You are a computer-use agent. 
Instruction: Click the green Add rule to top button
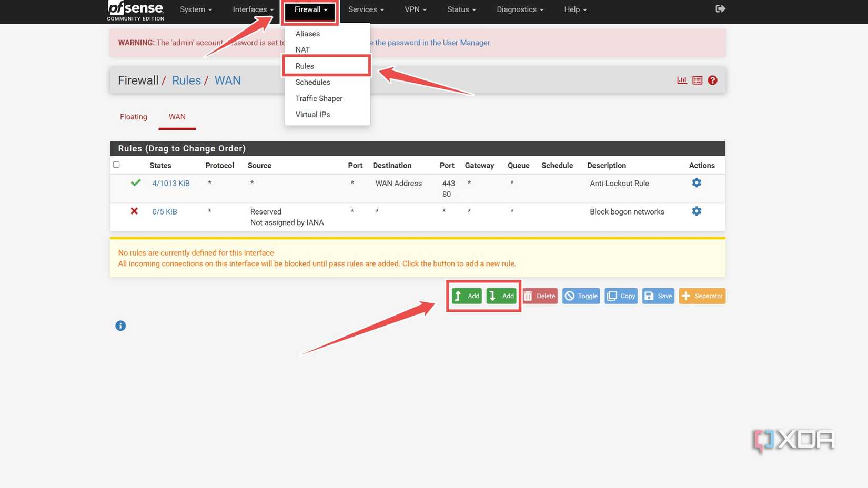466,296
